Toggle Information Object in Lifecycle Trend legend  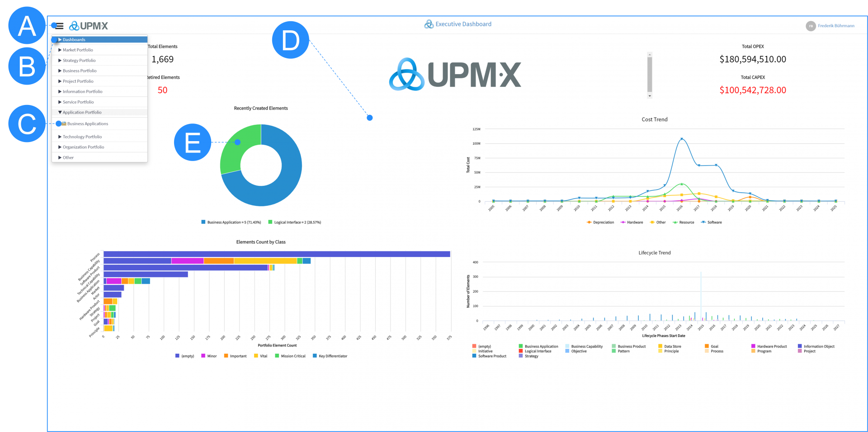pyautogui.click(x=816, y=347)
